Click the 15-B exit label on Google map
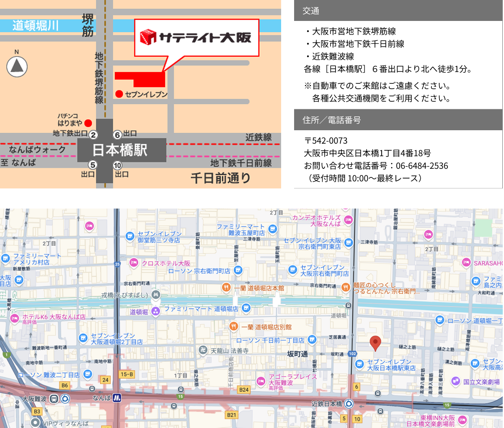The height and width of the screenshot is (428, 504). [x=127, y=374]
